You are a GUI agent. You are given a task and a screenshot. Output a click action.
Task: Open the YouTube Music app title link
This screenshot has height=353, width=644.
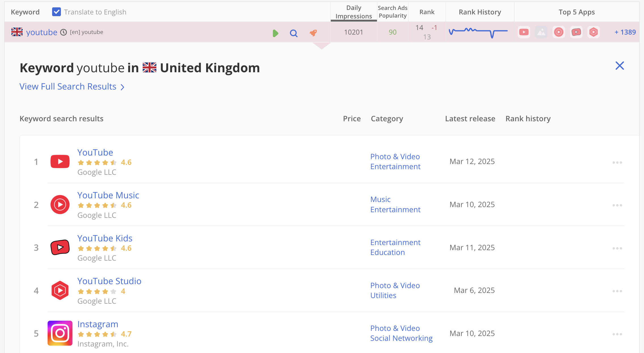pos(108,195)
